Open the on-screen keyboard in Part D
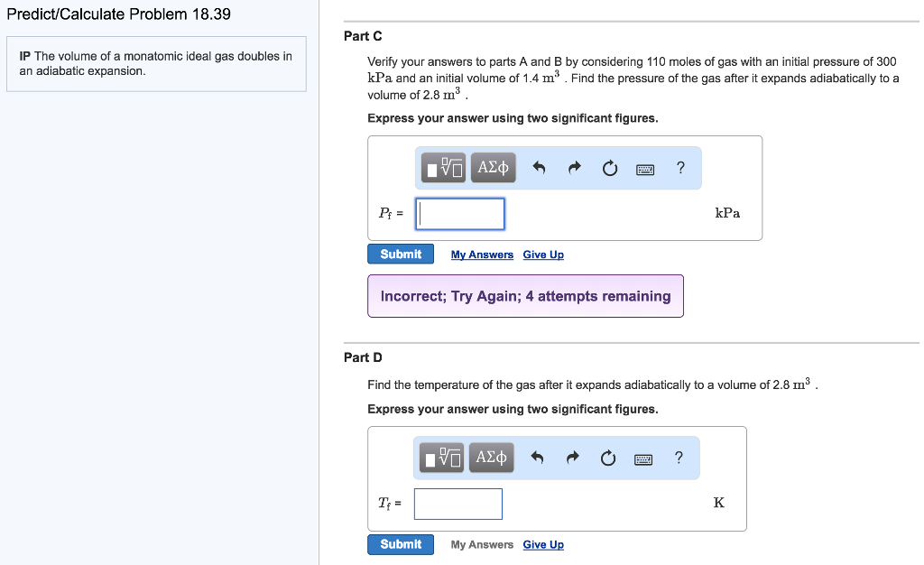 click(x=642, y=458)
